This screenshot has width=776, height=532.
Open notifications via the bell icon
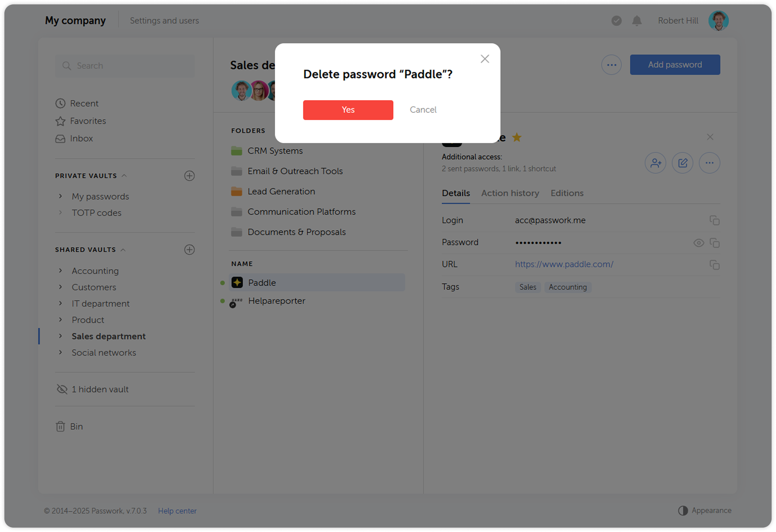(636, 21)
